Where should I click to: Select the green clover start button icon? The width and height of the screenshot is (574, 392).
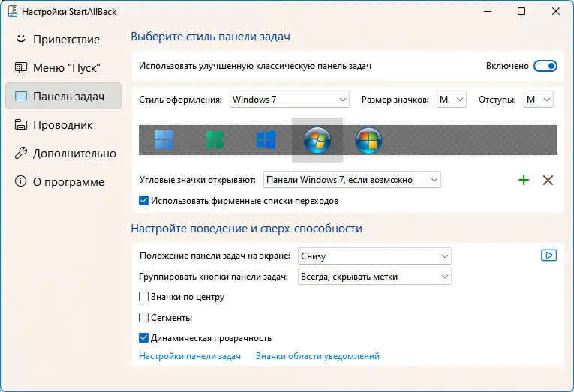coord(215,140)
